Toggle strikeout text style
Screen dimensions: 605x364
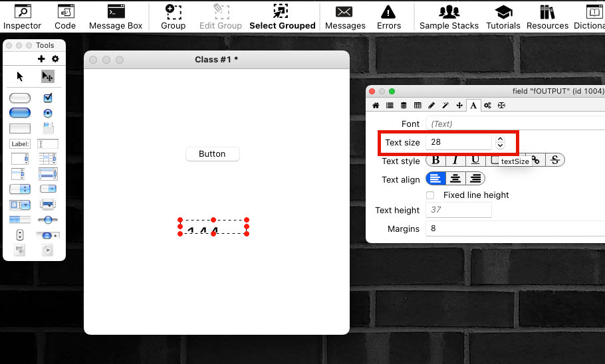pos(555,160)
